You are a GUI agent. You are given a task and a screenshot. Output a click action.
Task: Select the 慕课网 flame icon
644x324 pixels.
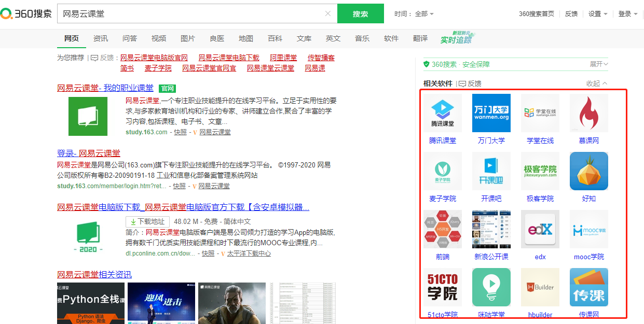589,113
